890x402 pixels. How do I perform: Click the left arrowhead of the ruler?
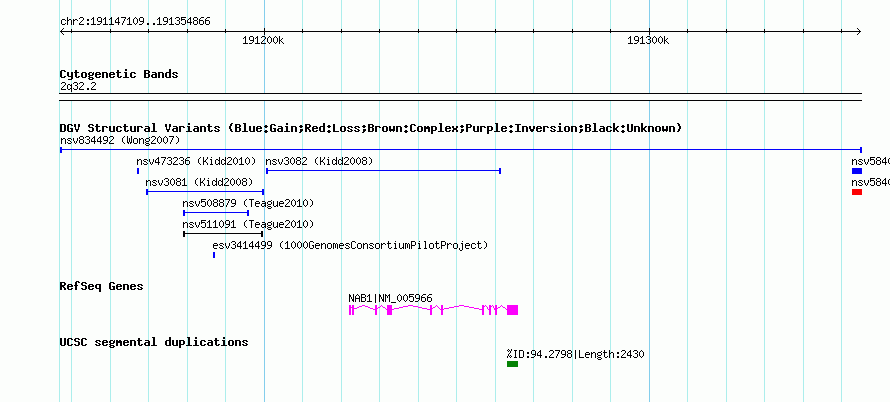[x=62, y=31]
